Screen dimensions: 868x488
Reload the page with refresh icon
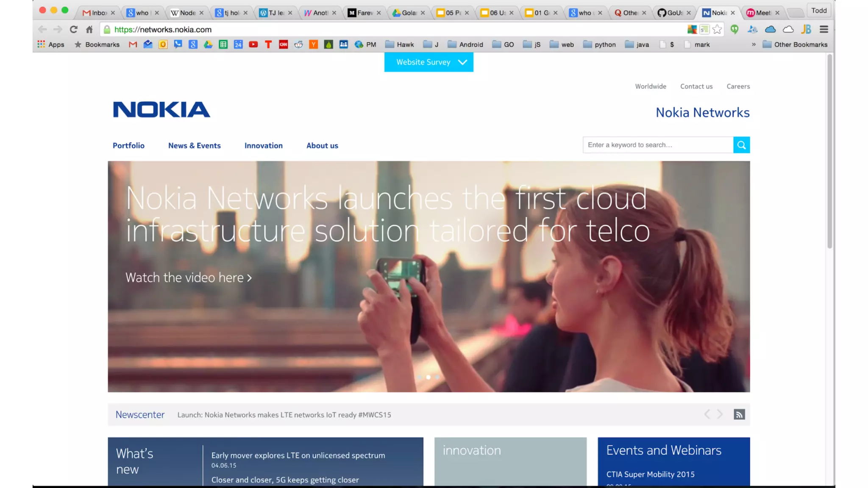(x=74, y=29)
